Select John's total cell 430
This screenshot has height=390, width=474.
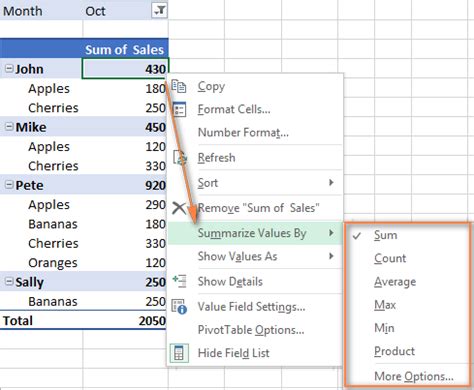point(125,69)
